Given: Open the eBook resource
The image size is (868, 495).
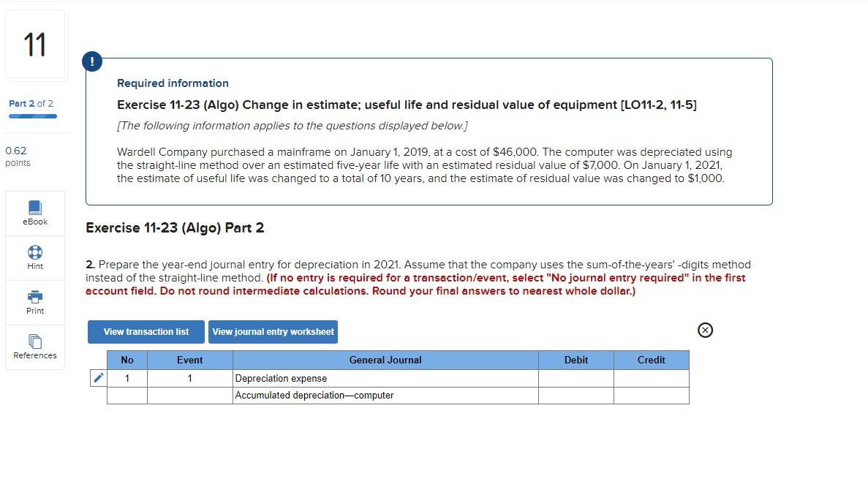Looking at the screenshot, I should coord(34,213).
